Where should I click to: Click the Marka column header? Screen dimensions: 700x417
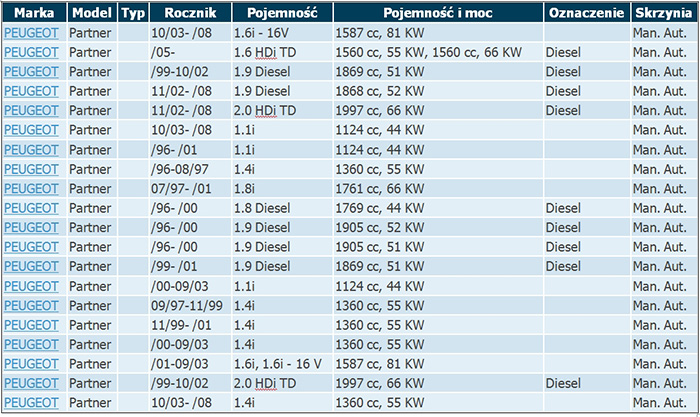coord(34,13)
